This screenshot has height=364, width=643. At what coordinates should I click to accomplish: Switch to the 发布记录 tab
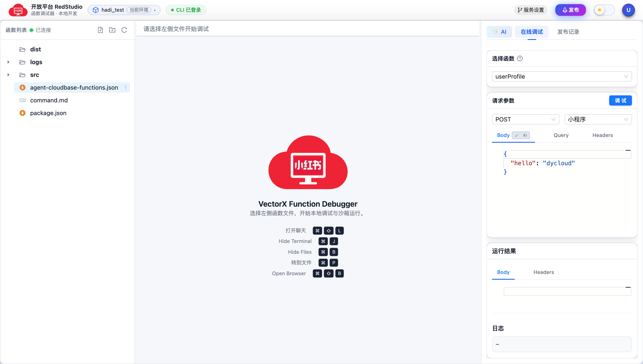568,32
